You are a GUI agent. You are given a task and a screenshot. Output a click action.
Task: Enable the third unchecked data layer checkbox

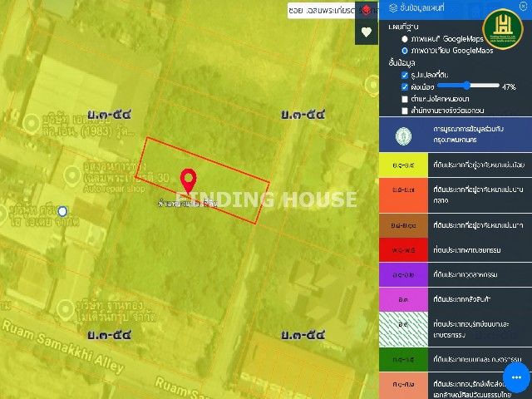[x=404, y=99]
